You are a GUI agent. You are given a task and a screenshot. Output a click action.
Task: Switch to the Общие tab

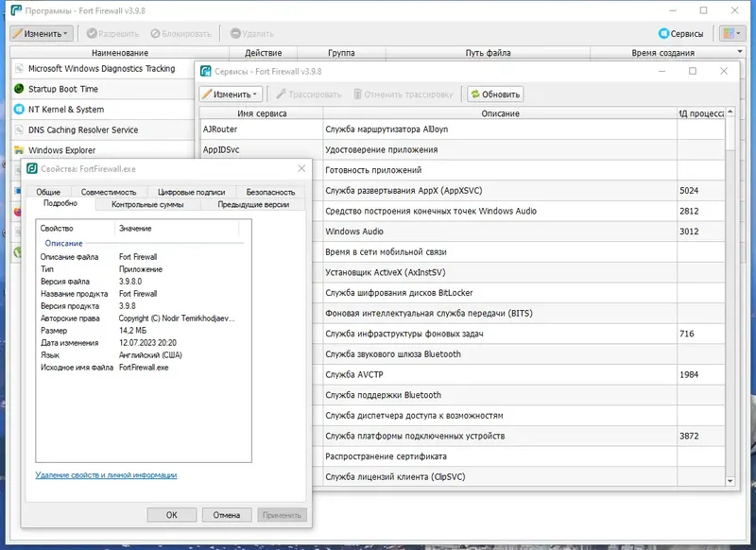(x=48, y=192)
